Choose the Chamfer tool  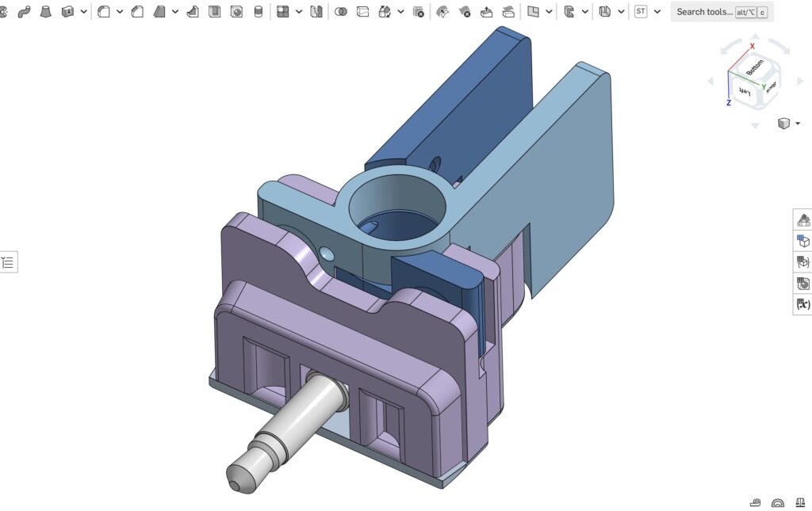[x=137, y=12]
